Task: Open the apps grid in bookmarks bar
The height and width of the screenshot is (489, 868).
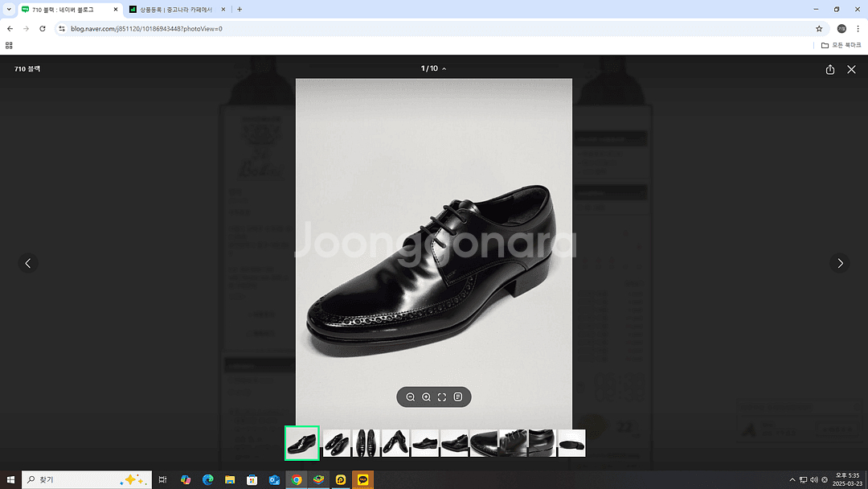Action: tap(9, 45)
